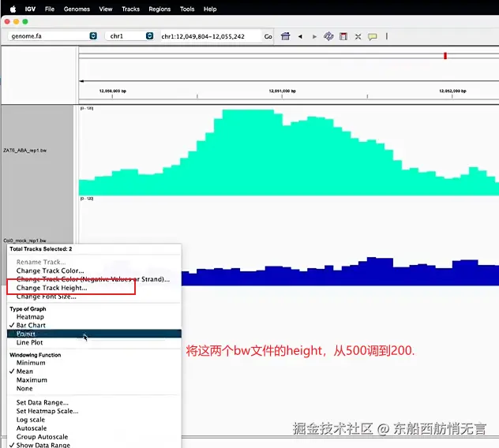This screenshot has height=448, width=499.
Task: Open the View menu
Action: point(106,9)
